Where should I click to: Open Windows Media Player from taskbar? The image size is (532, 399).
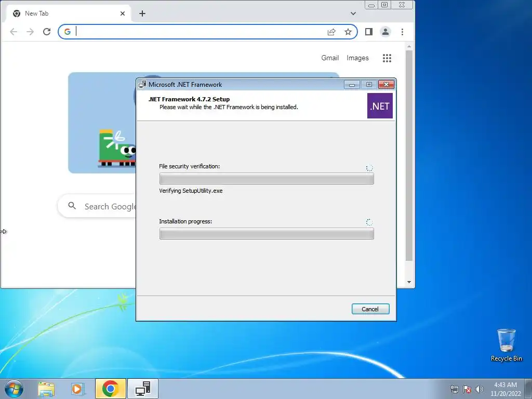pos(77,389)
